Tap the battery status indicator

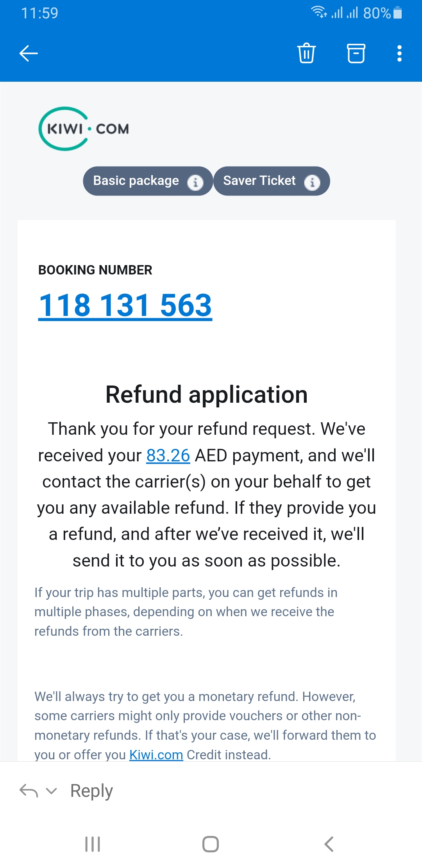tap(397, 13)
